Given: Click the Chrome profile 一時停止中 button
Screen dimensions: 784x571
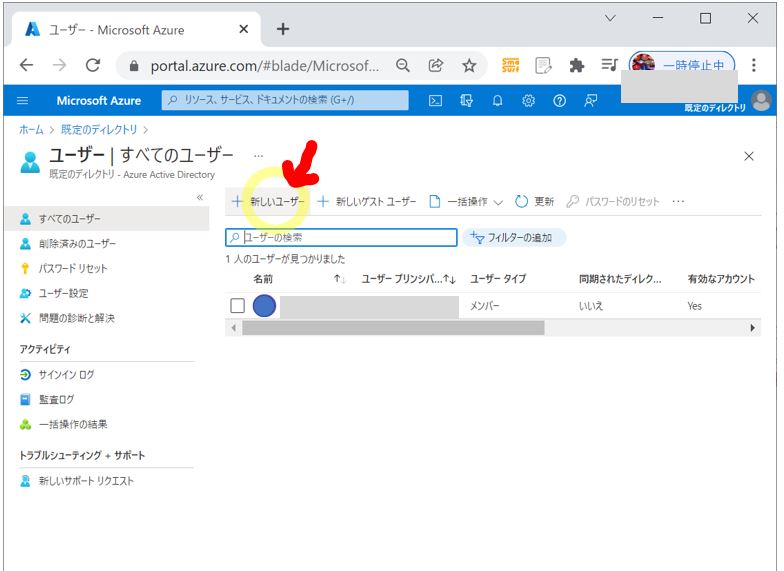Looking at the screenshot, I should [682, 65].
